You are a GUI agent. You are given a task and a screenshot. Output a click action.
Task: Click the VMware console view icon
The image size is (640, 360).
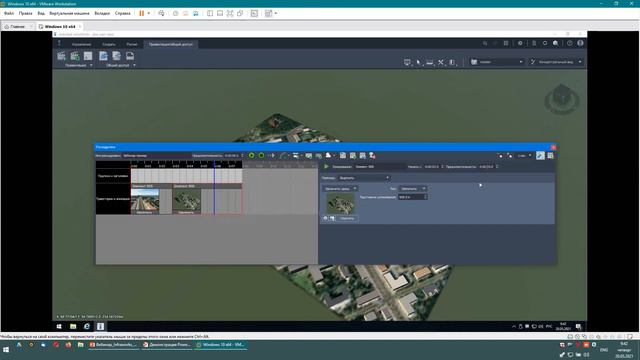pyautogui.click(x=254, y=13)
